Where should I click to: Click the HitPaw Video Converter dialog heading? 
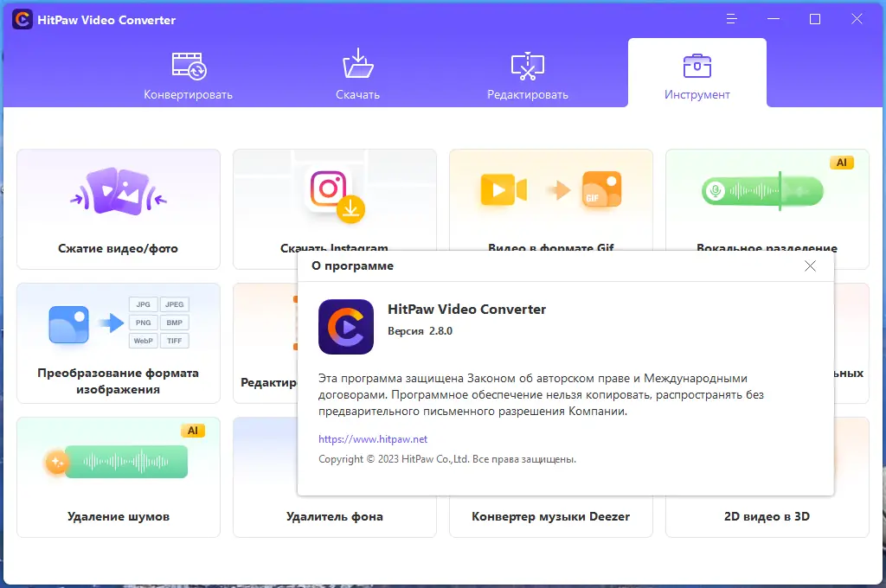(466, 309)
